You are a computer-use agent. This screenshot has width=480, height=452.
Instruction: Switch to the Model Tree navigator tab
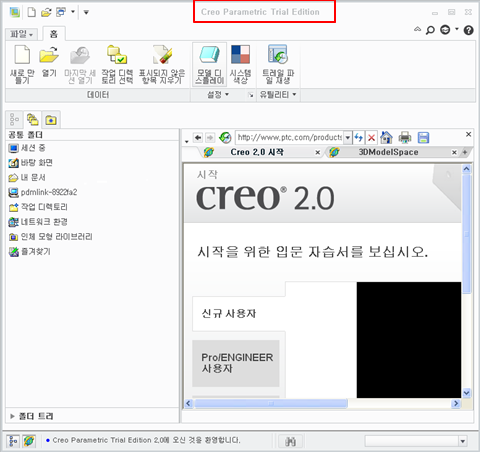point(14,120)
